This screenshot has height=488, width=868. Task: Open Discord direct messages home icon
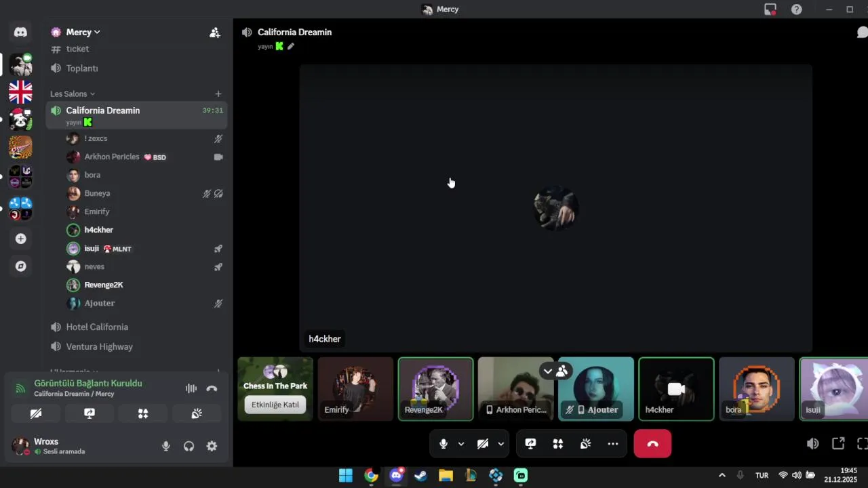(20, 32)
